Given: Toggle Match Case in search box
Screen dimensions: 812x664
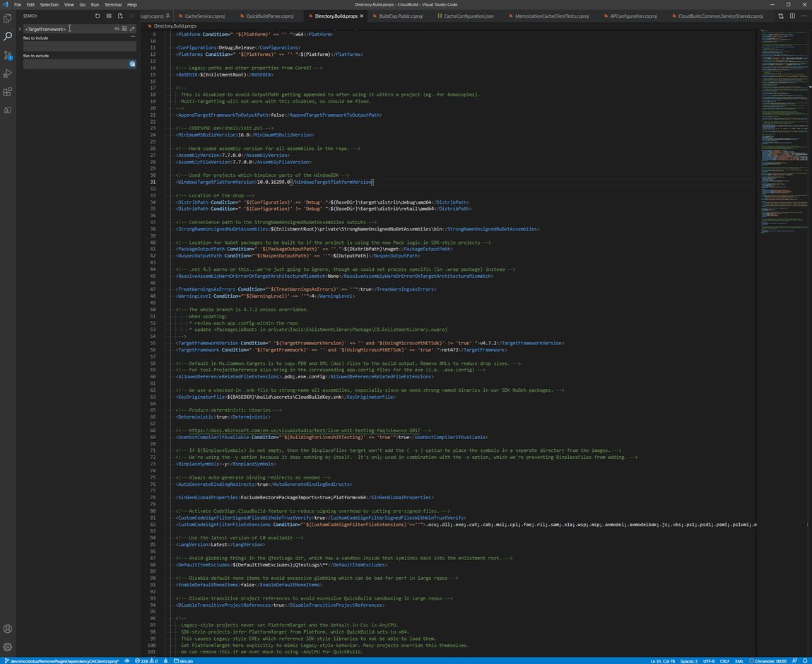Looking at the screenshot, I should point(117,29).
